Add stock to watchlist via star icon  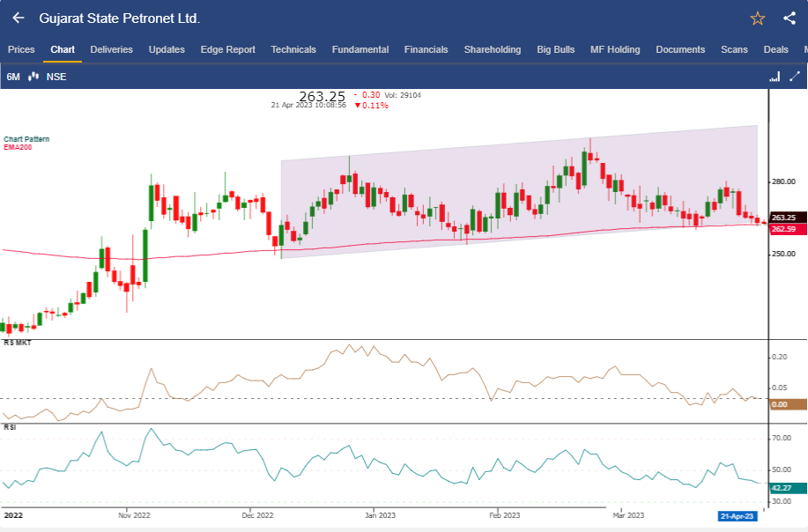point(755,17)
